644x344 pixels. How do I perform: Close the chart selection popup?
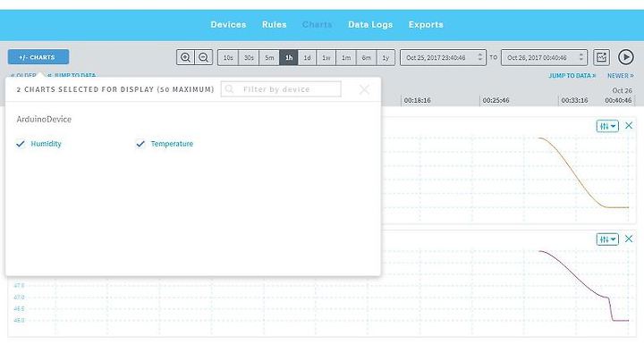tap(364, 89)
